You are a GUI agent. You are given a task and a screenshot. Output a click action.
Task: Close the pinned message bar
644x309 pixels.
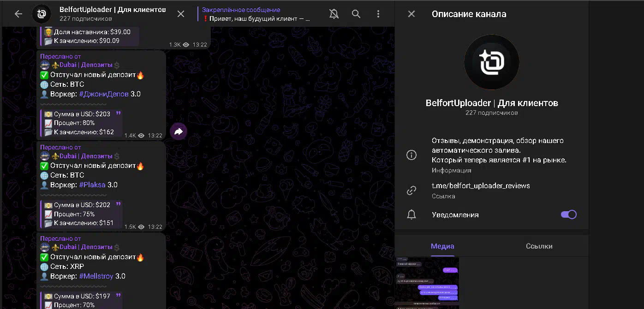coord(181,14)
